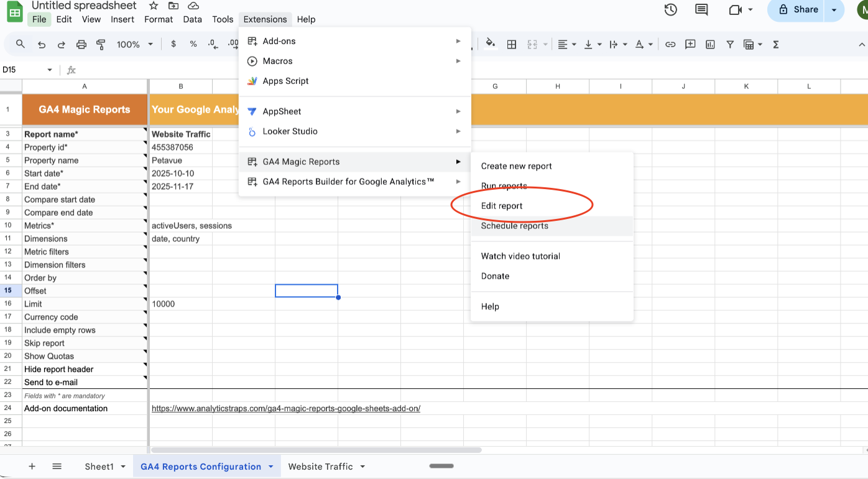Open the Name box dropdown for D15
Image resolution: width=868 pixels, height=479 pixels.
(x=50, y=70)
